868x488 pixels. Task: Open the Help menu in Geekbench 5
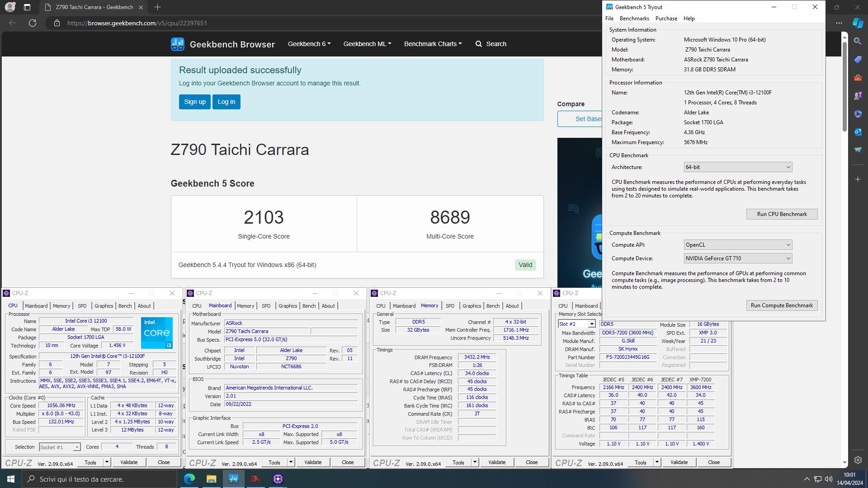[x=689, y=19]
